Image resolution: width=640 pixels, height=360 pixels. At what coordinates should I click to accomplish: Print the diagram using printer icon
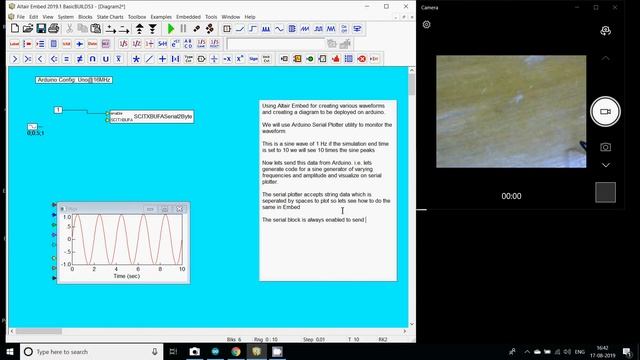click(x=54, y=29)
